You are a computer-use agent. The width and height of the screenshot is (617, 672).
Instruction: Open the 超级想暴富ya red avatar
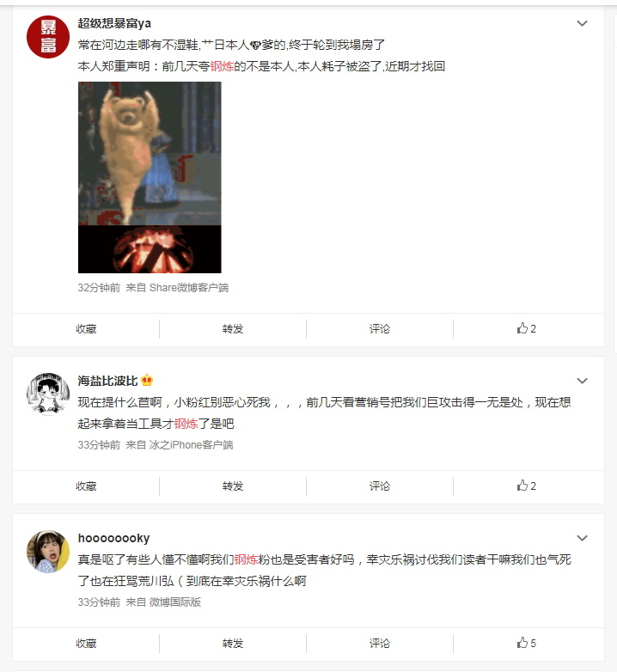click(48, 37)
